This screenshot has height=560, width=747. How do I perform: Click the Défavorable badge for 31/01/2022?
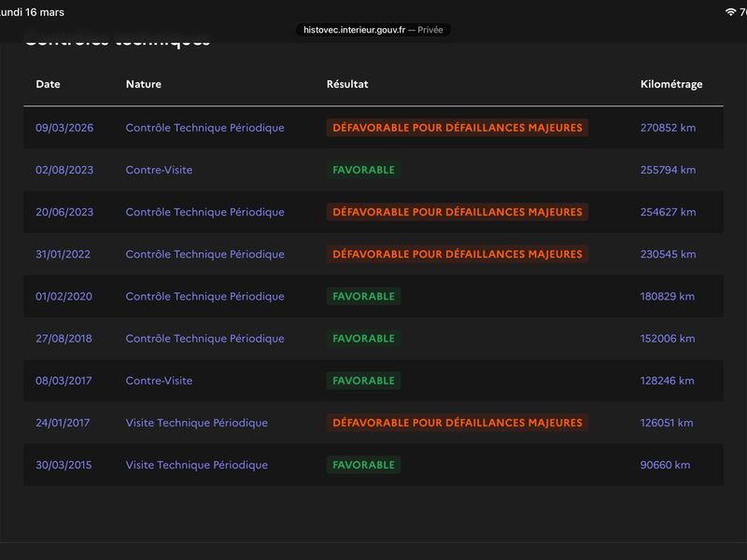pos(458,254)
